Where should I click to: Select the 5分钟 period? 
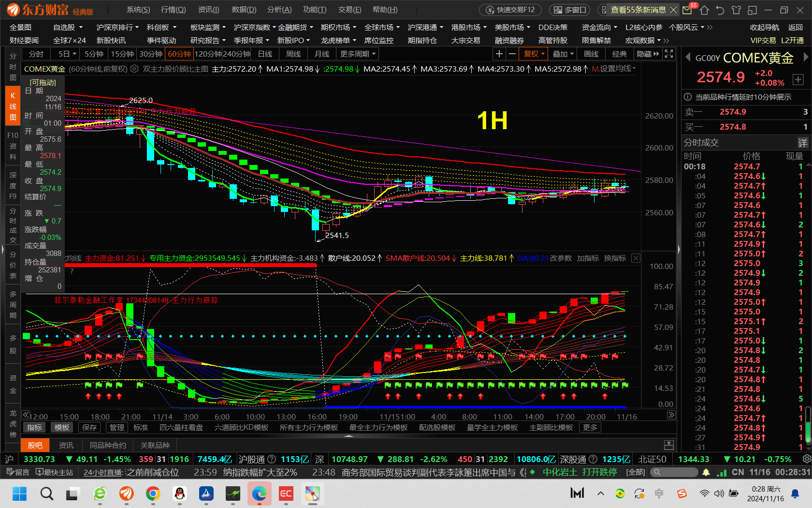[94, 54]
